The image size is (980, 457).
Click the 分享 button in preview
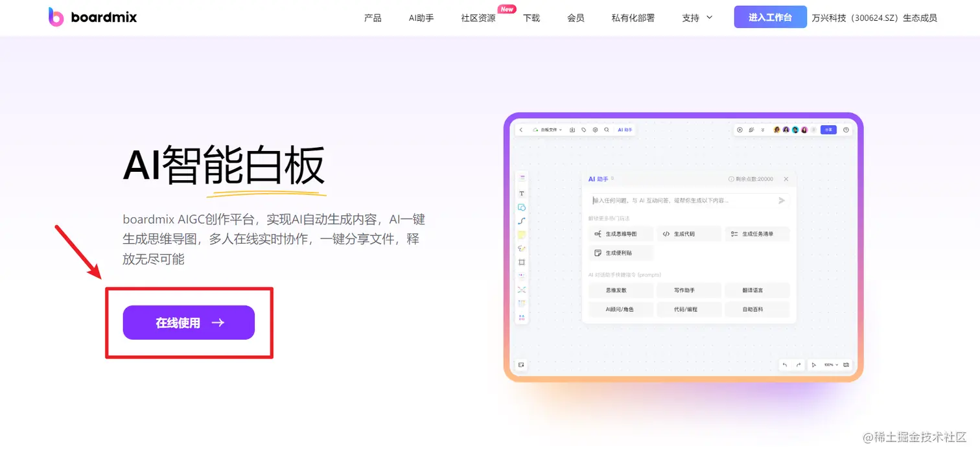click(828, 130)
